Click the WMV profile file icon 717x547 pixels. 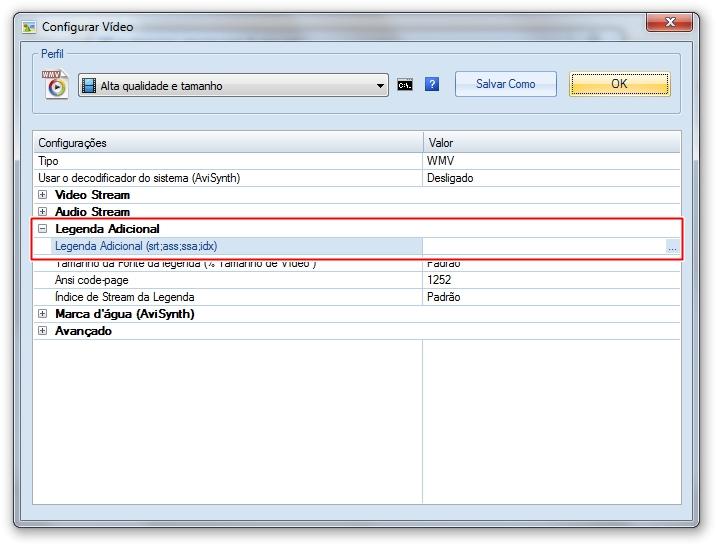[x=55, y=84]
